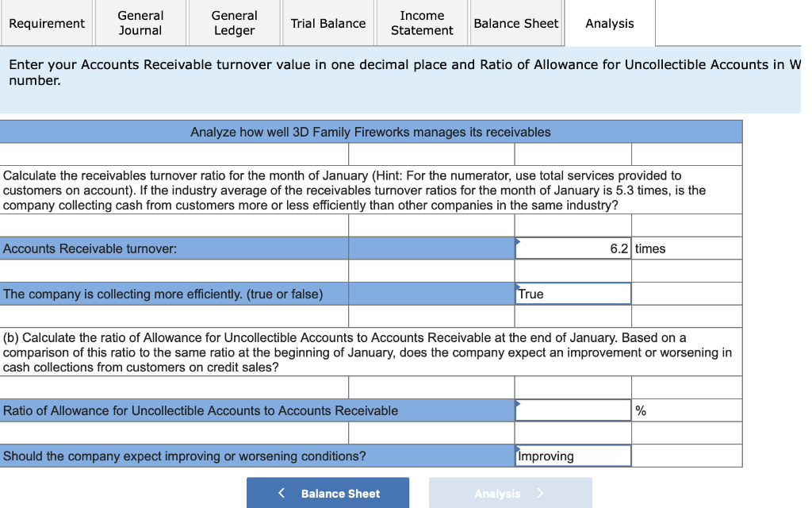Click the allowance ratio percentage input field
The width and height of the screenshot is (812, 508).
pos(573,410)
